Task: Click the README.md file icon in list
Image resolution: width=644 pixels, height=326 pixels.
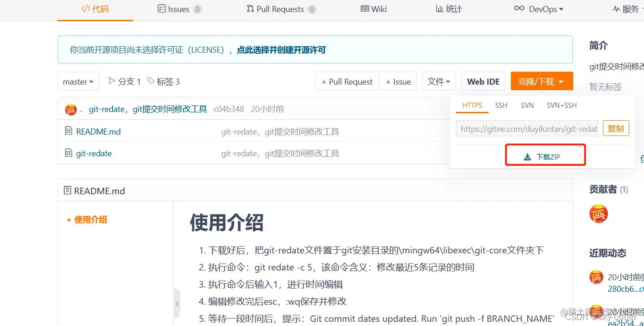Action: 69,131
